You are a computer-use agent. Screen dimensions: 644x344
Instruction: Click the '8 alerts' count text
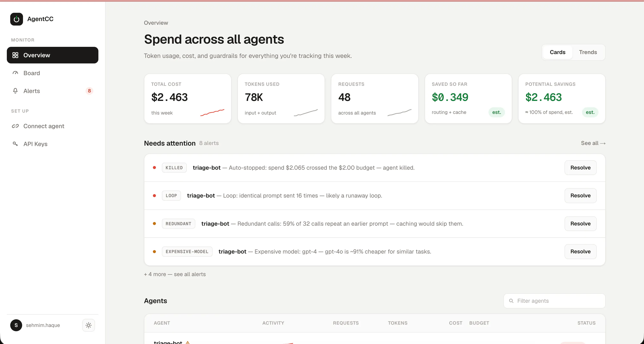click(209, 143)
